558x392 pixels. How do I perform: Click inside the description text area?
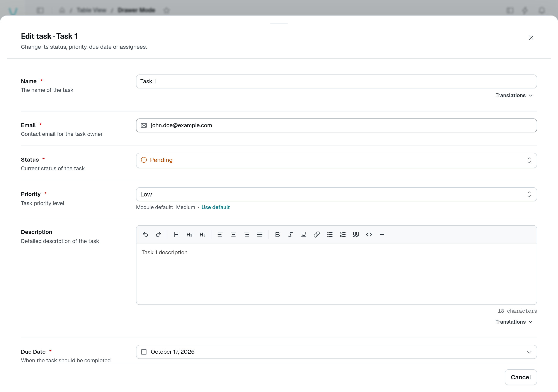[x=336, y=274]
